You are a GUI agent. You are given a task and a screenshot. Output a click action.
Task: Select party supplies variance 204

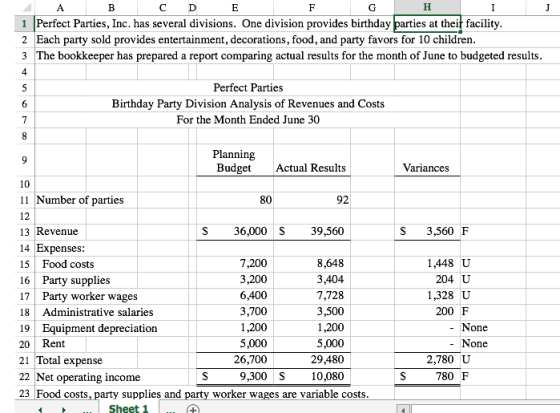[427, 279]
